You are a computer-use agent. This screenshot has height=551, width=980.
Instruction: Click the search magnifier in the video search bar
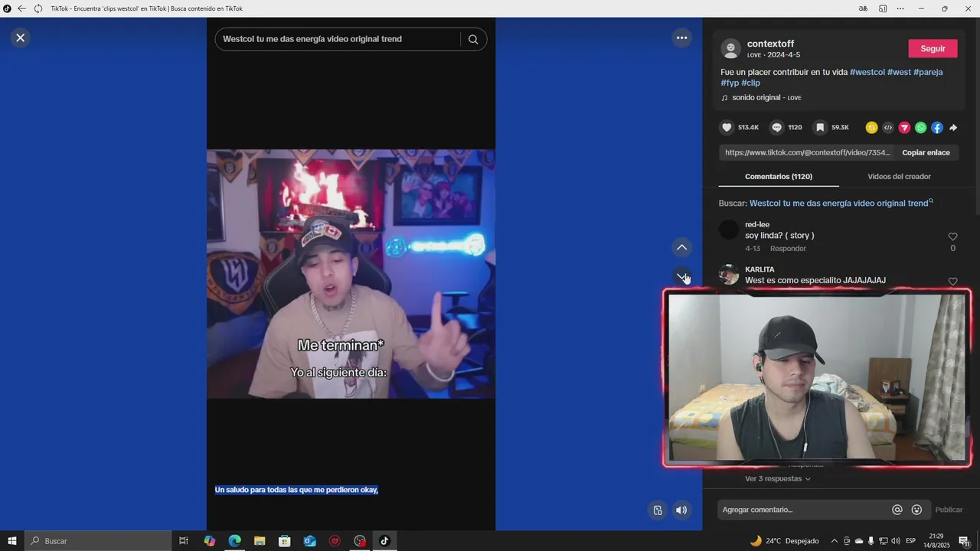point(473,39)
